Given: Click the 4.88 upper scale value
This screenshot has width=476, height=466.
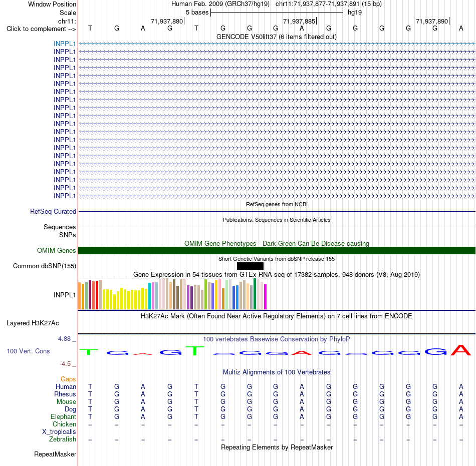Looking at the screenshot, I should (64, 339).
